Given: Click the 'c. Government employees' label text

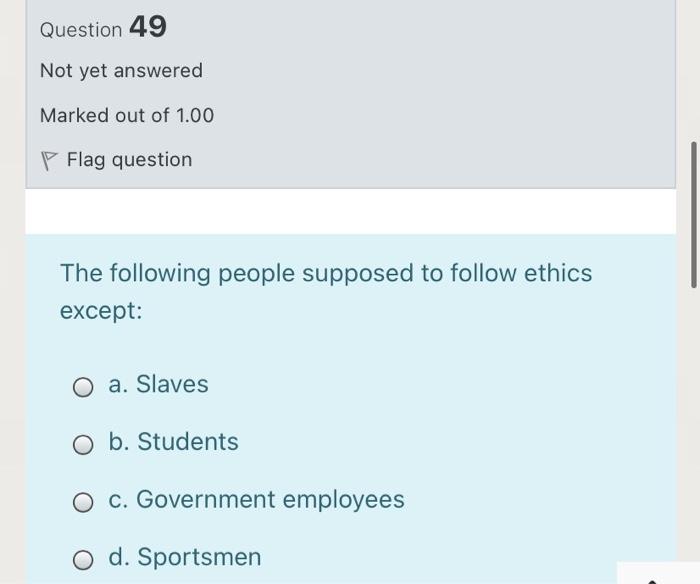Looking at the screenshot, I should tap(256, 499).
